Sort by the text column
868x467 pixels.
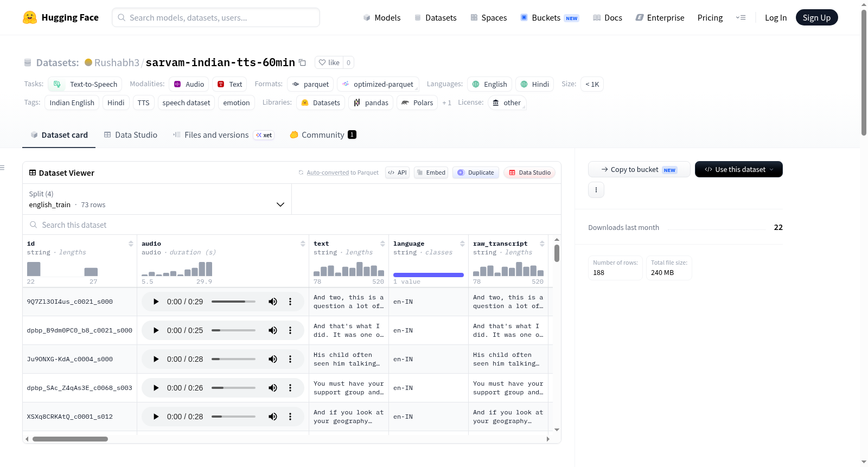point(382,244)
